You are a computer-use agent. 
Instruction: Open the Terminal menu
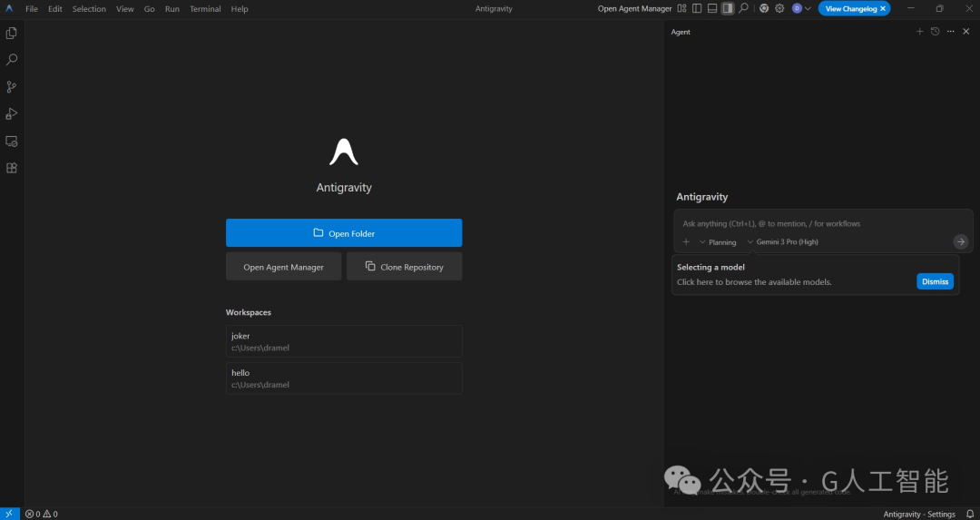(x=205, y=9)
